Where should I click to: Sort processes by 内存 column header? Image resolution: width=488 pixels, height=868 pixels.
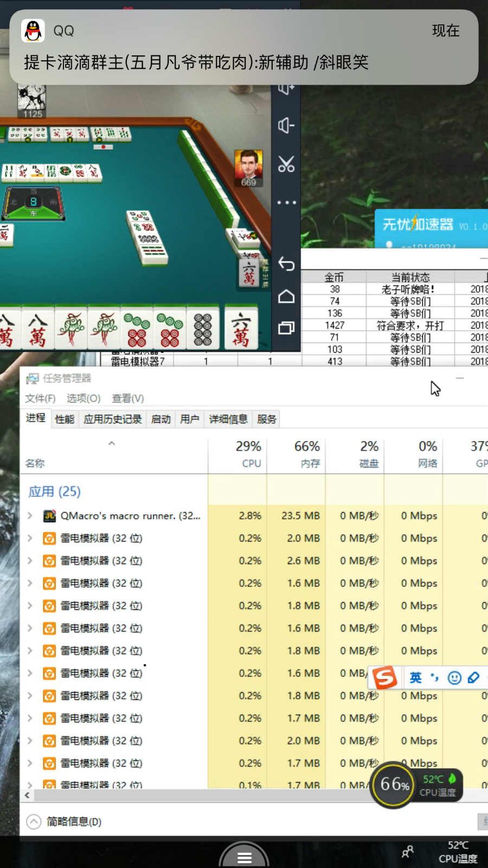[307, 454]
